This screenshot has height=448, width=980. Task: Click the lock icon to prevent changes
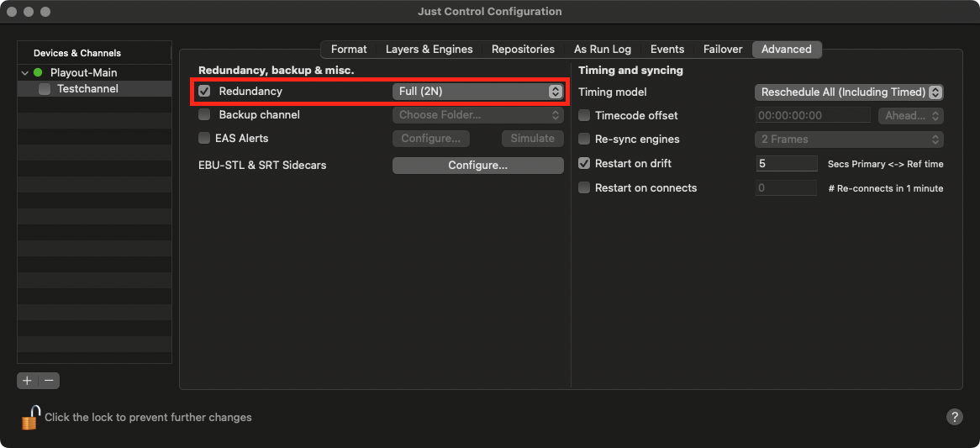(x=30, y=417)
